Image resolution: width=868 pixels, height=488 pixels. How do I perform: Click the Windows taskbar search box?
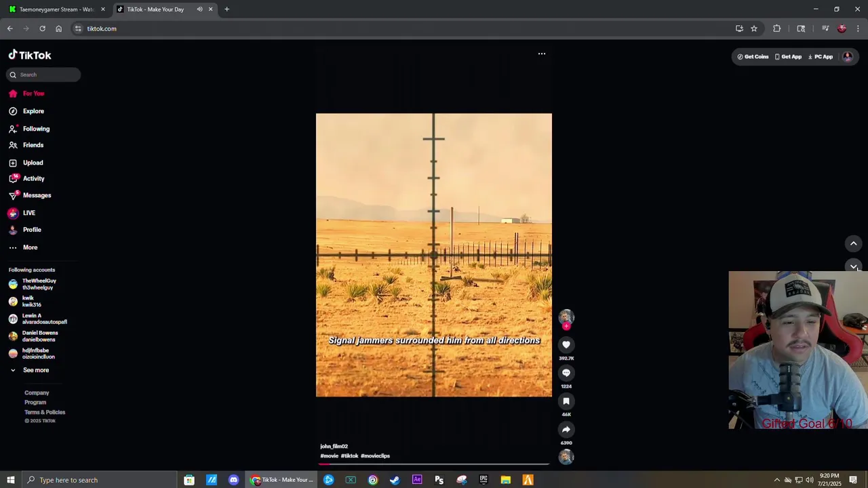100,480
